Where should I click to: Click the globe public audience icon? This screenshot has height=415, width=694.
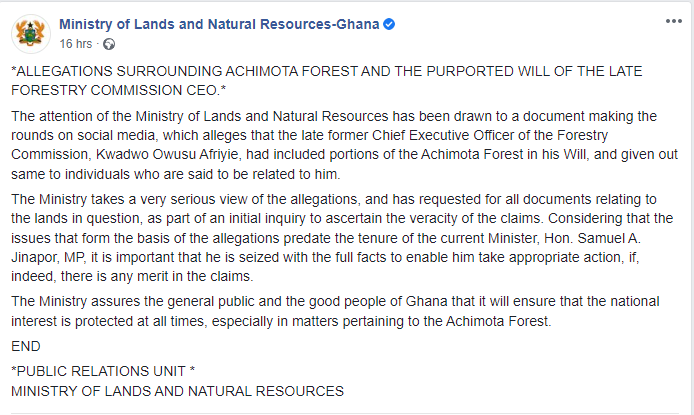click(109, 44)
